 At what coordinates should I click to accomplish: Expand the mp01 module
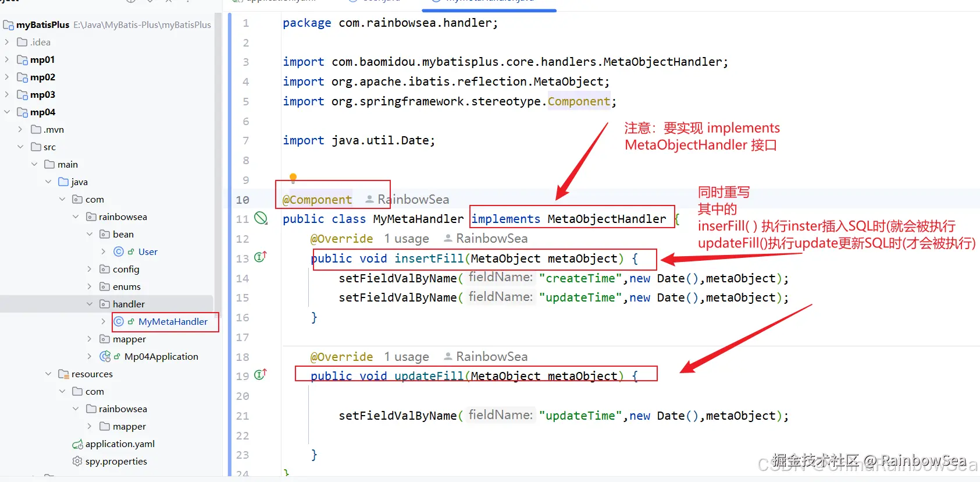7,59
